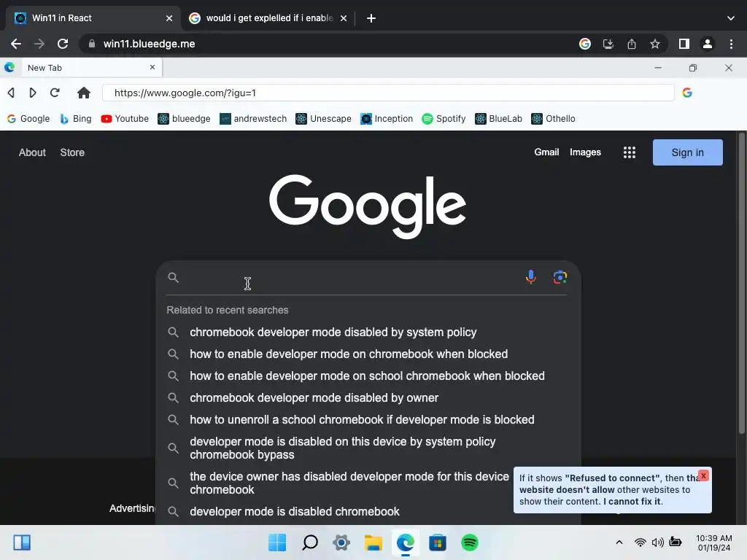Open File Explorer on taskbar
The height and width of the screenshot is (560, 747).
(373, 542)
